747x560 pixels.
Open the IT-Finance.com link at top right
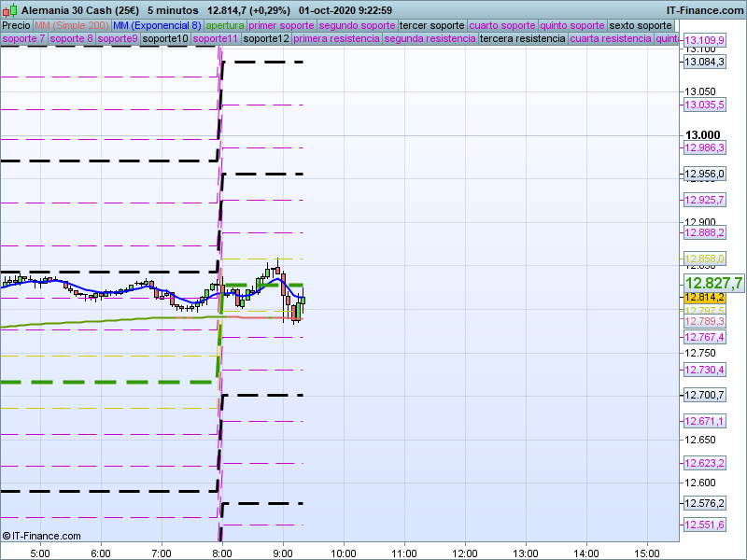tap(705, 10)
